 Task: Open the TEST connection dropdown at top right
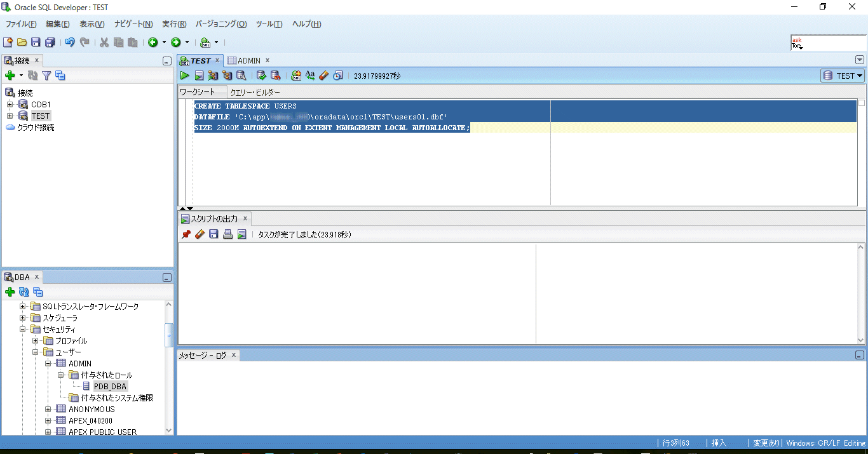(843, 76)
